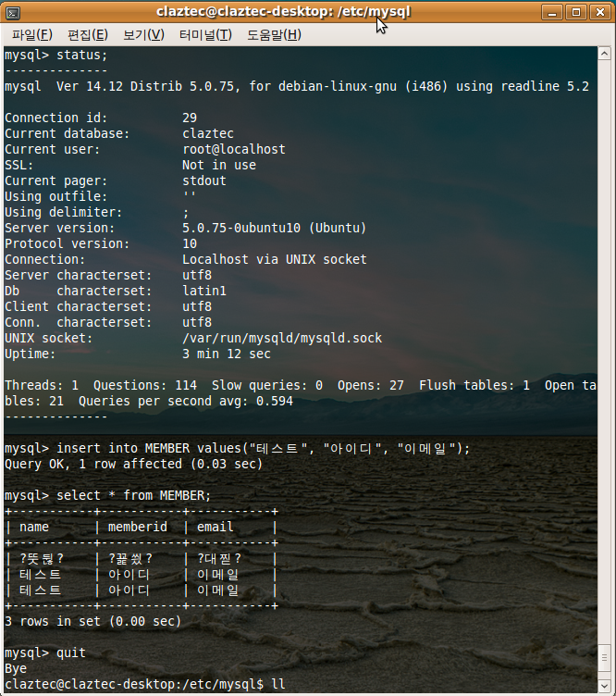Screen dimensions: 616x696
Task: Click '5.0.75-0ubuntu10 (Ubuntu)' server version
Action: (275, 229)
